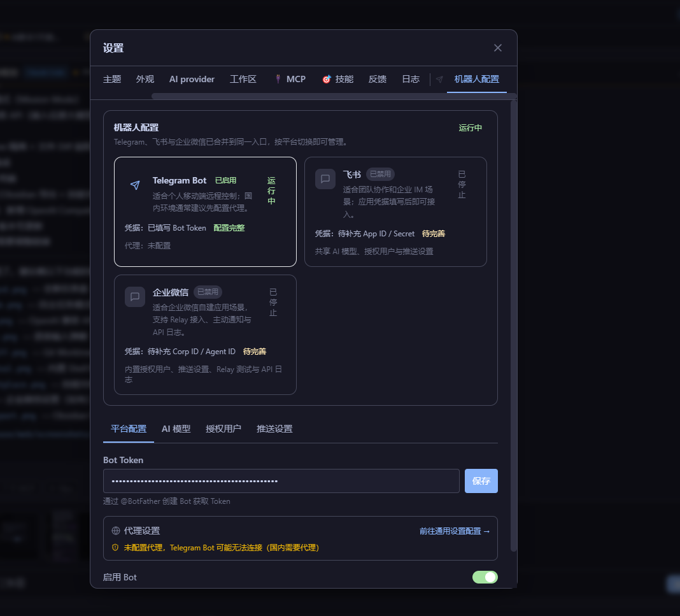Click the Bot Token input field
680x616 pixels.
point(281,481)
